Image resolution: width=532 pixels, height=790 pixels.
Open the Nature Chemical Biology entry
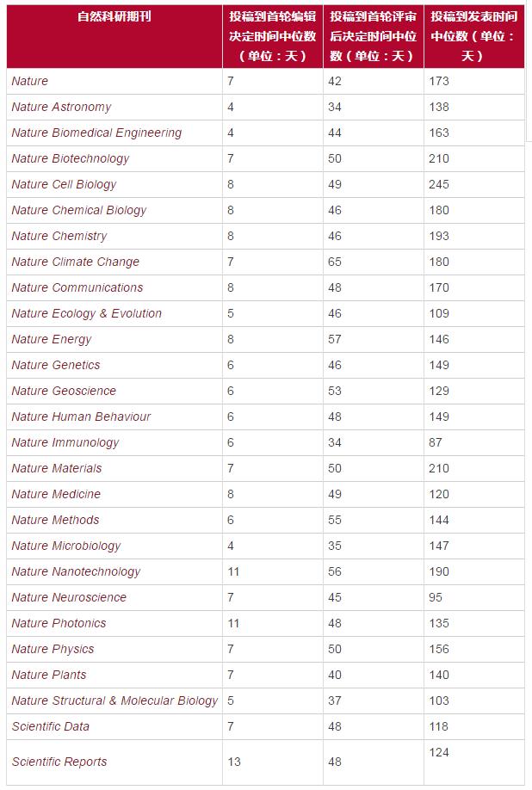(78, 210)
